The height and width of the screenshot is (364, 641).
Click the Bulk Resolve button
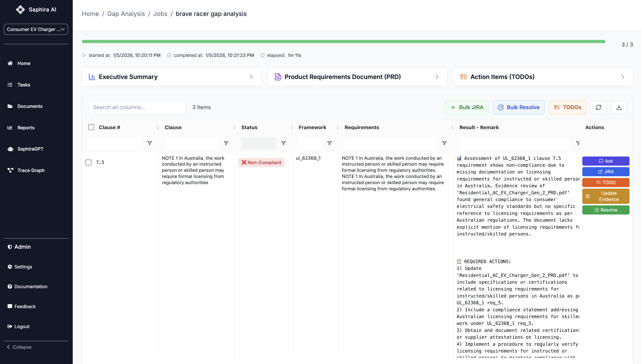[518, 107]
